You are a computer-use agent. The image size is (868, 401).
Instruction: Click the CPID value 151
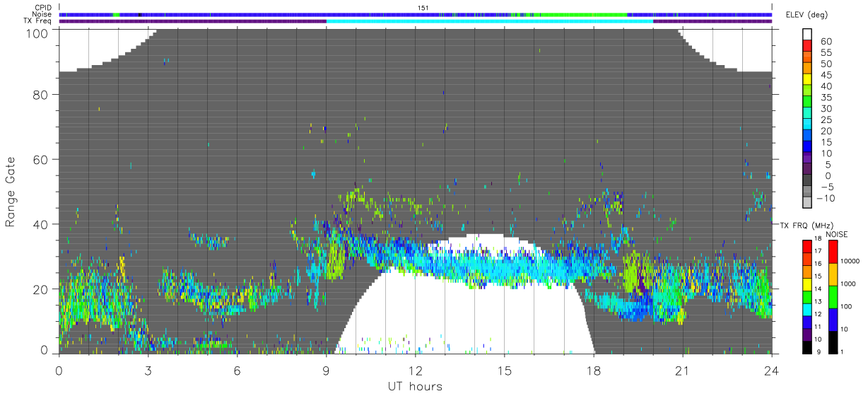[423, 8]
